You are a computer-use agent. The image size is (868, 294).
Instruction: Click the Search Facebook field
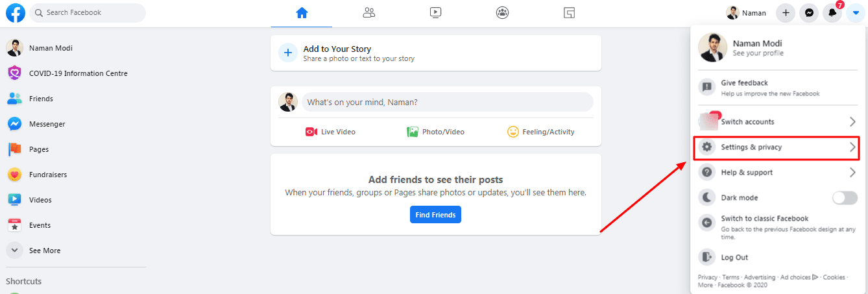tap(88, 12)
